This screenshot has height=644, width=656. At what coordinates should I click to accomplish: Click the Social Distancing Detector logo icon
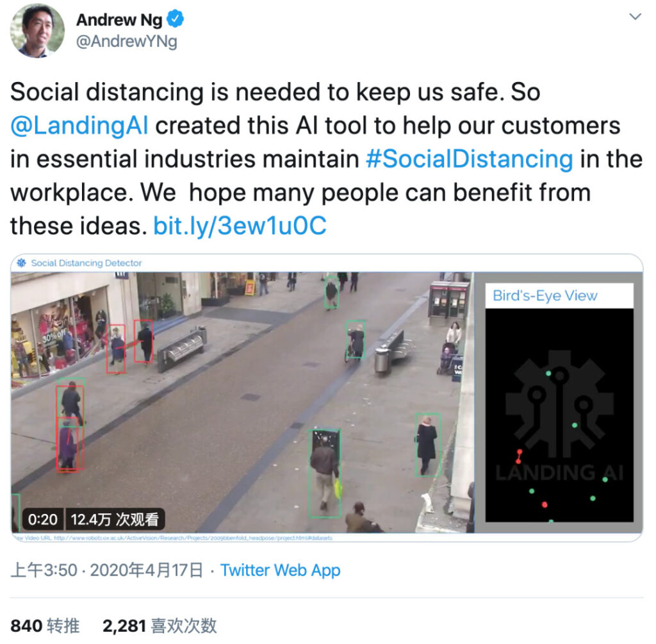pyautogui.click(x=21, y=263)
